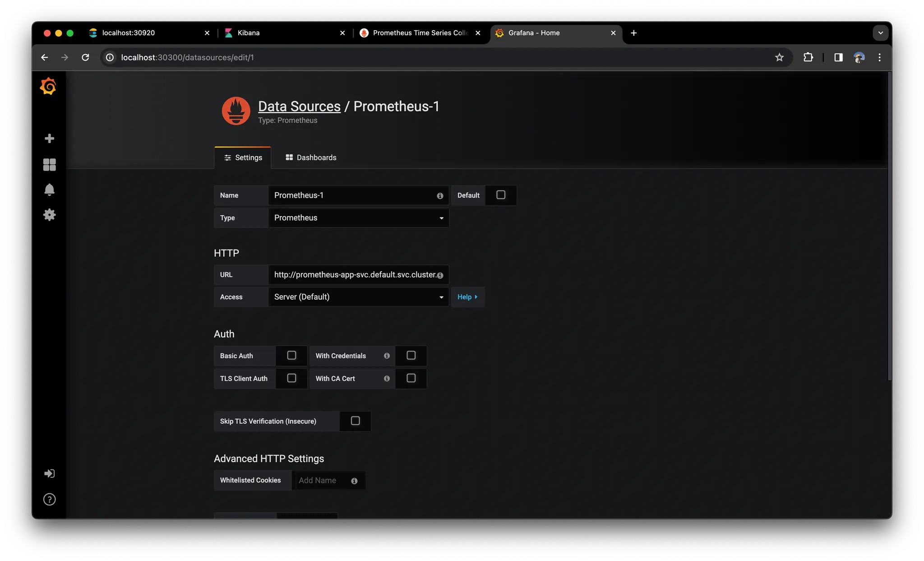Toggle Skip TLS Verification (Insecure) checkbox
The height and width of the screenshot is (561, 924).
356,421
